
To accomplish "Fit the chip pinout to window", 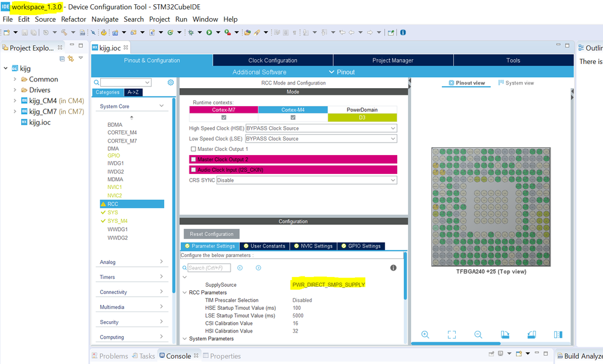I will (x=451, y=334).
